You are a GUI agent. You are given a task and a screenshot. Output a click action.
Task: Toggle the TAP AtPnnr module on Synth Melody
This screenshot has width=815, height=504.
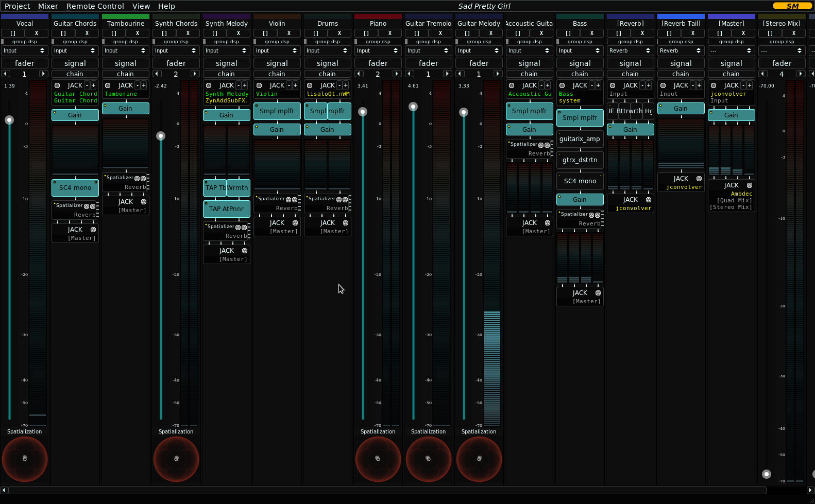(227, 209)
